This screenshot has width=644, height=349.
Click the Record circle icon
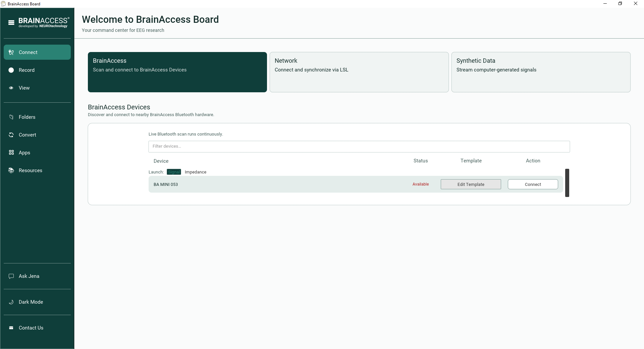(x=11, y=70)
